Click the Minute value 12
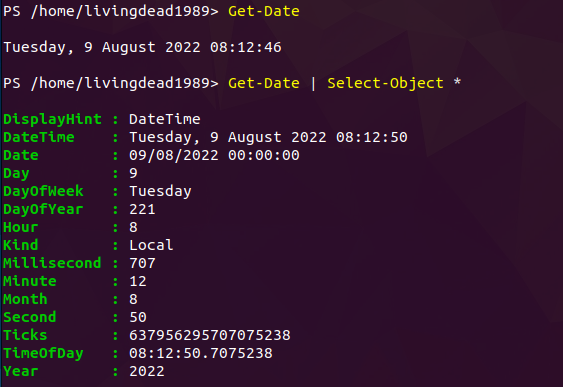Image resolution: width=563 pixels, height=387 pixels. [x=138, y=281]
